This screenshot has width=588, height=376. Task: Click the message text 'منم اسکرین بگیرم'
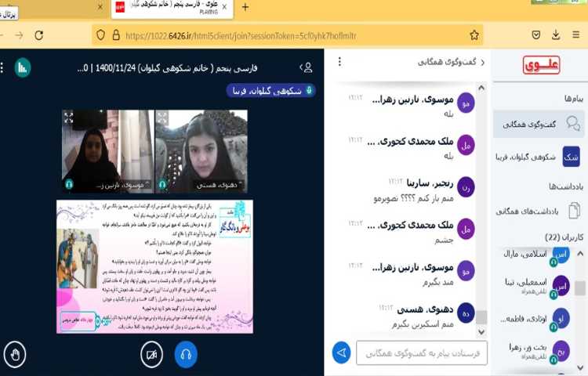click(423, 325)
